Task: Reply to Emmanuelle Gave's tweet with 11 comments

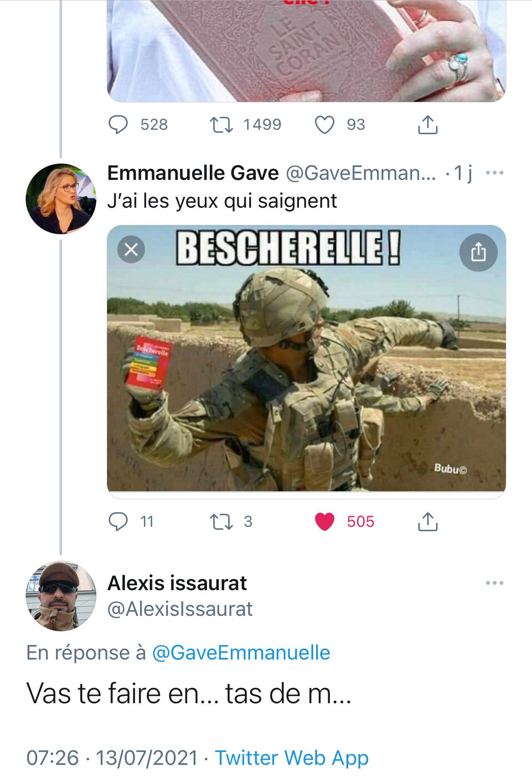Action: tap(118, 522)
